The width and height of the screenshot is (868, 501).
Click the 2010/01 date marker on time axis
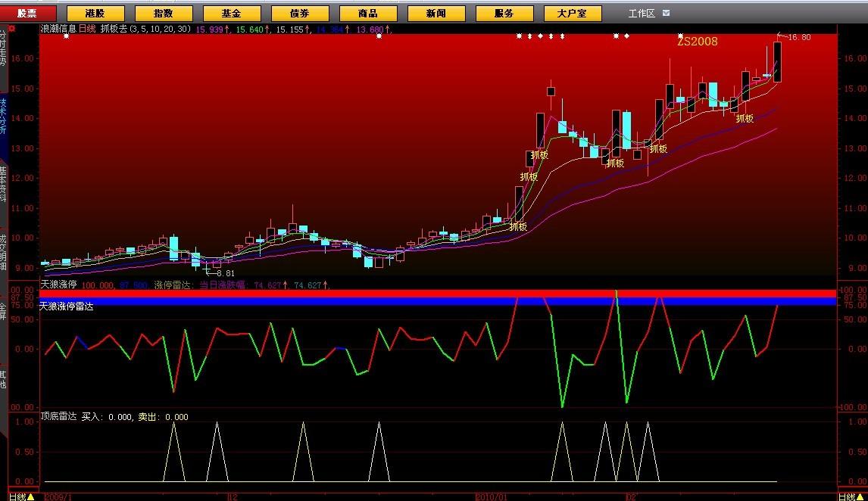pyautogui.click(x=491, y=496)
